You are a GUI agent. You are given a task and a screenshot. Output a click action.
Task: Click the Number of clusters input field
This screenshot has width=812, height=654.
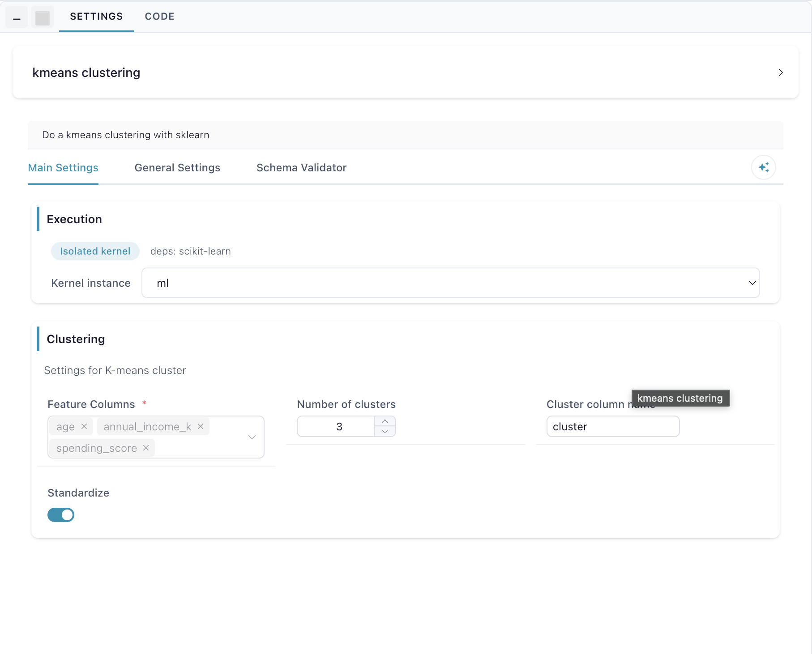point(336,426)
